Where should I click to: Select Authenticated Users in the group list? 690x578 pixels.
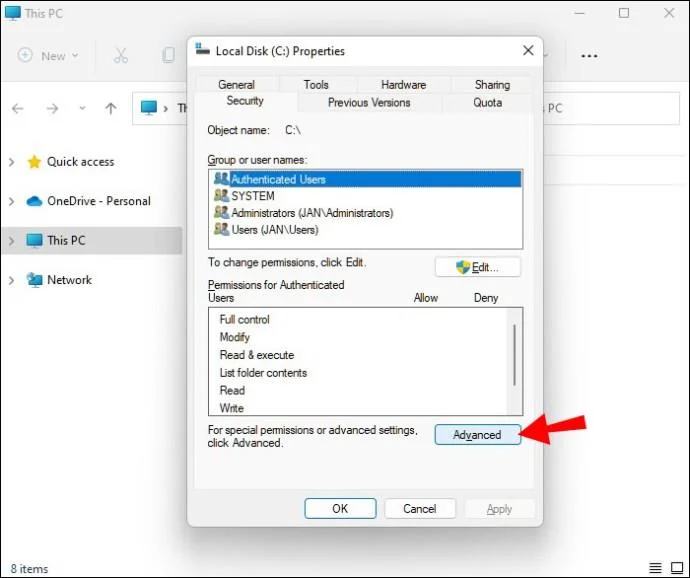point(366,179)
